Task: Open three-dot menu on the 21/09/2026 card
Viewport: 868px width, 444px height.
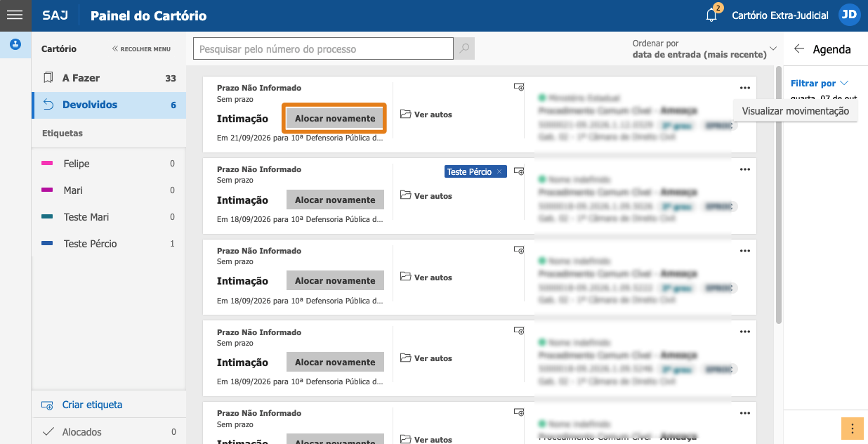Action: coord(745,88)
